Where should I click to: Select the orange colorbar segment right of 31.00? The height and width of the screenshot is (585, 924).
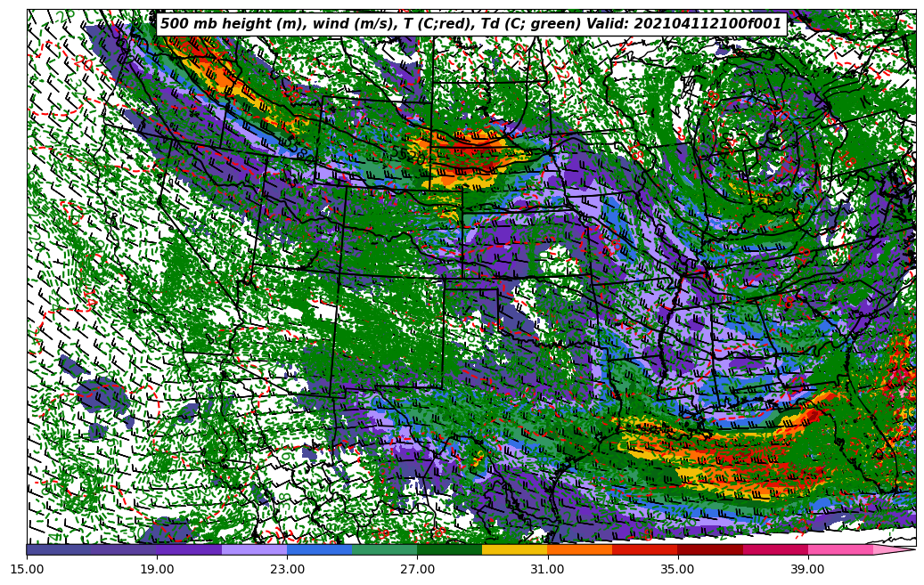pos(580,549)
